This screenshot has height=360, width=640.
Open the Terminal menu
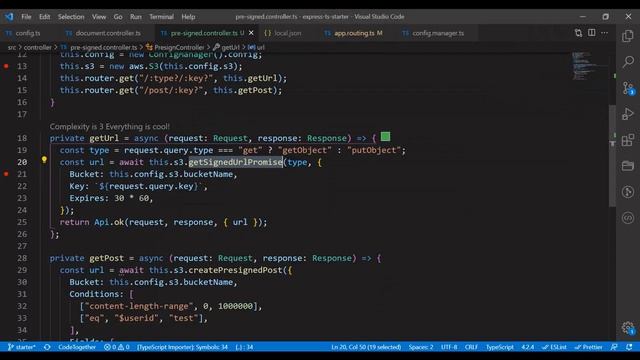point(161,17)
